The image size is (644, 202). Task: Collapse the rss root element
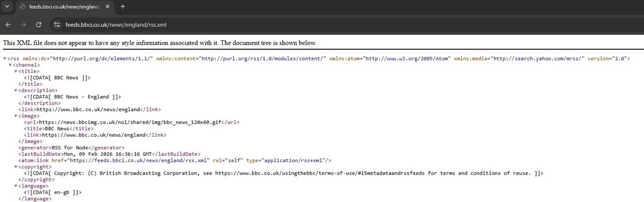[5, 58]
